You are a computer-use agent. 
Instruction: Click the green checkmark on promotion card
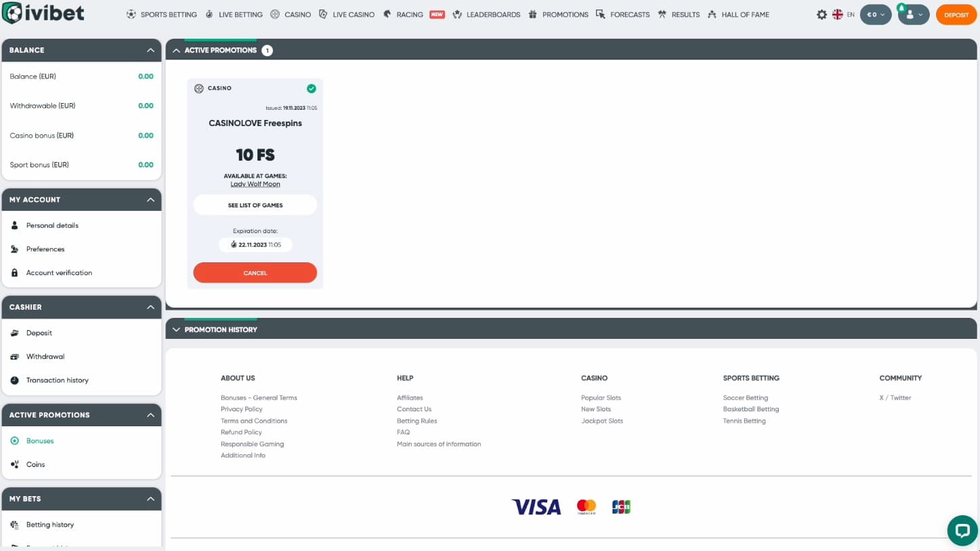312,88
